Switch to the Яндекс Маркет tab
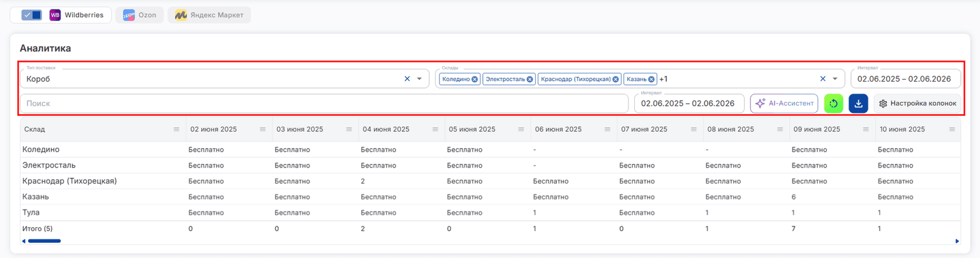 [x=209, y=15]
